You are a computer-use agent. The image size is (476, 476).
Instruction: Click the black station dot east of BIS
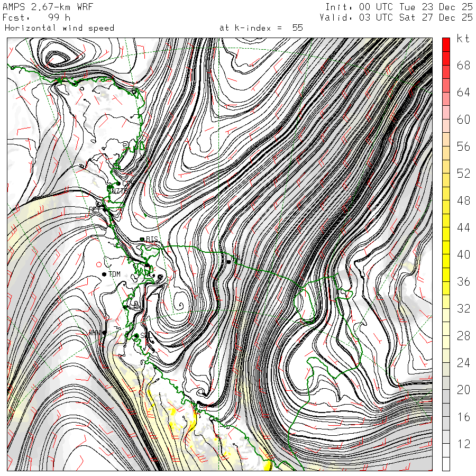[228, 262]
